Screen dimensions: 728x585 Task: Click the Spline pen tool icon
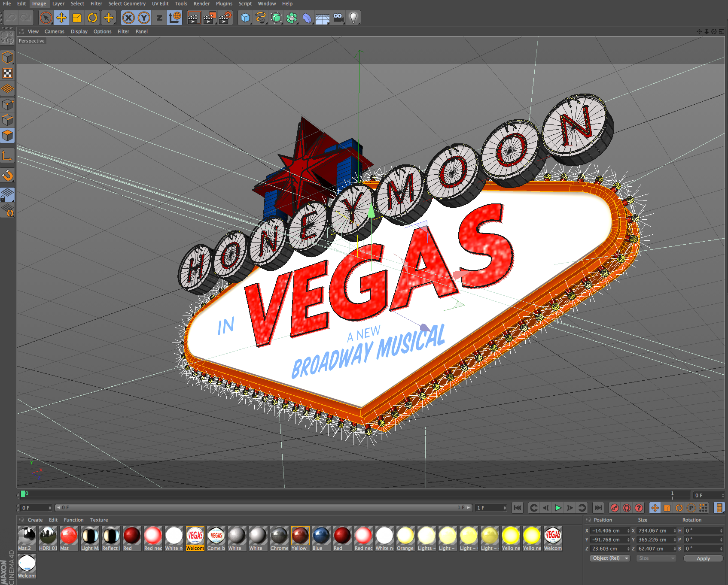click(x=261, y=18)
